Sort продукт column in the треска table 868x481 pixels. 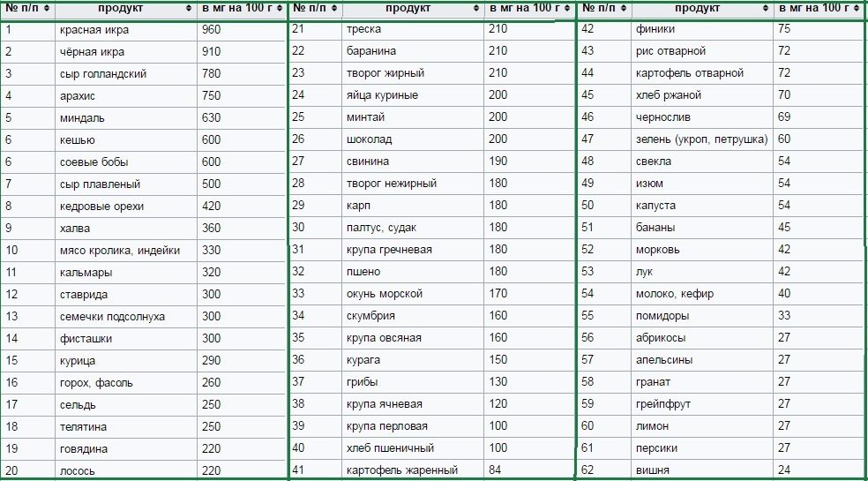(476, 8)
